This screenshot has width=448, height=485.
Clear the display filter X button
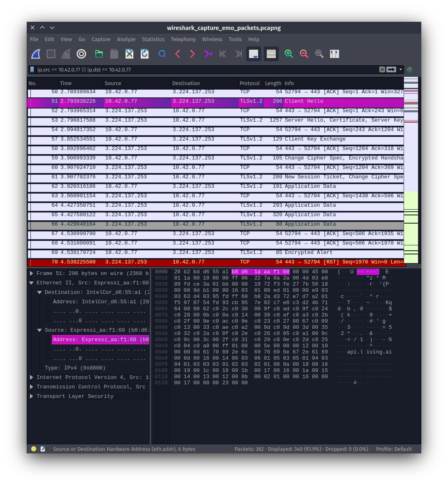pyautogui.click(x=382, y=69)
